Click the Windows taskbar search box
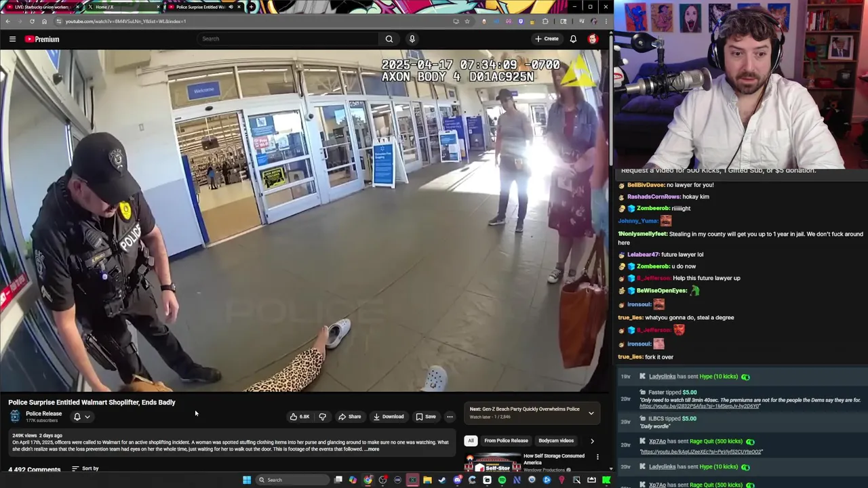The height and width of the screenshot is (488, 868). coord(292,480)
